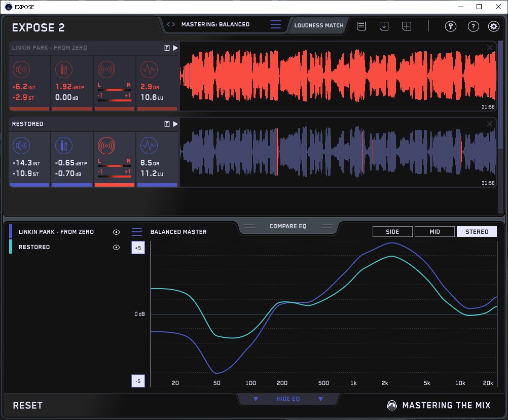This screenshot has width=508, height=420.
Task: Click the true peak icon in the Restored track
Action: 64,146
